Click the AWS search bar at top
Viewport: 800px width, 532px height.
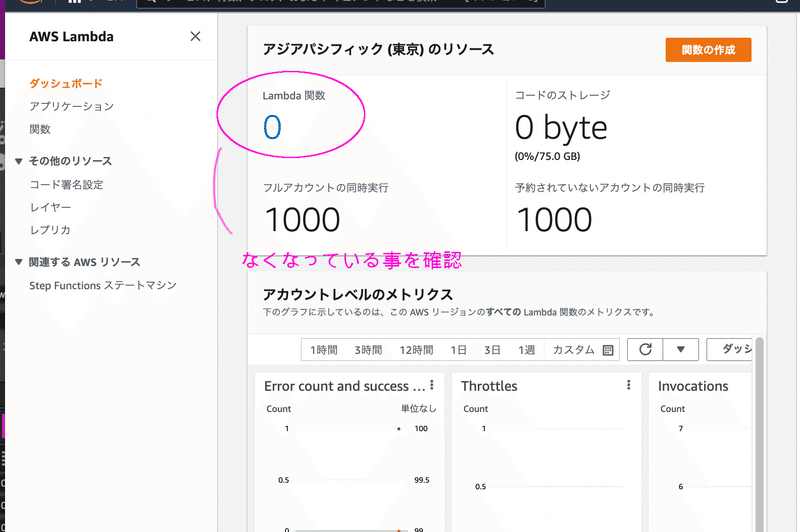341,3
